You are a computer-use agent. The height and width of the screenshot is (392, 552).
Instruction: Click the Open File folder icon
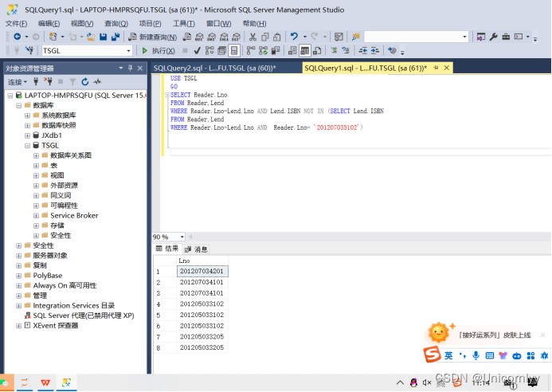91,37
